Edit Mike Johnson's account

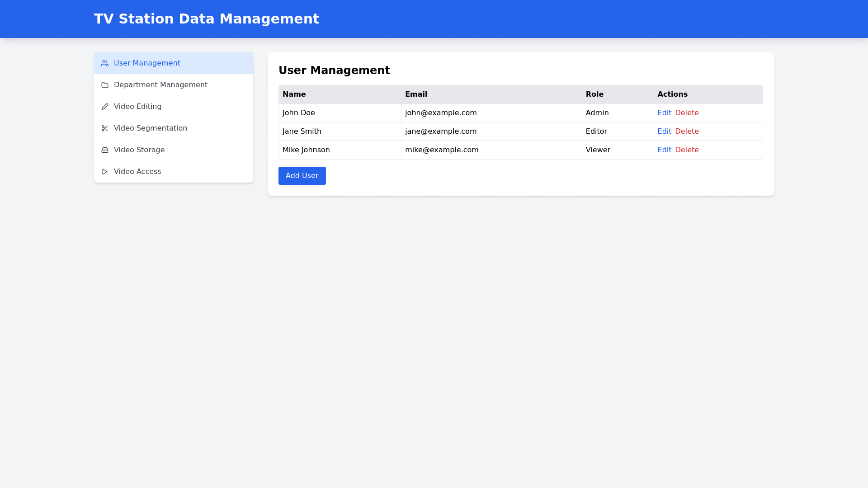tap(664, 150)
